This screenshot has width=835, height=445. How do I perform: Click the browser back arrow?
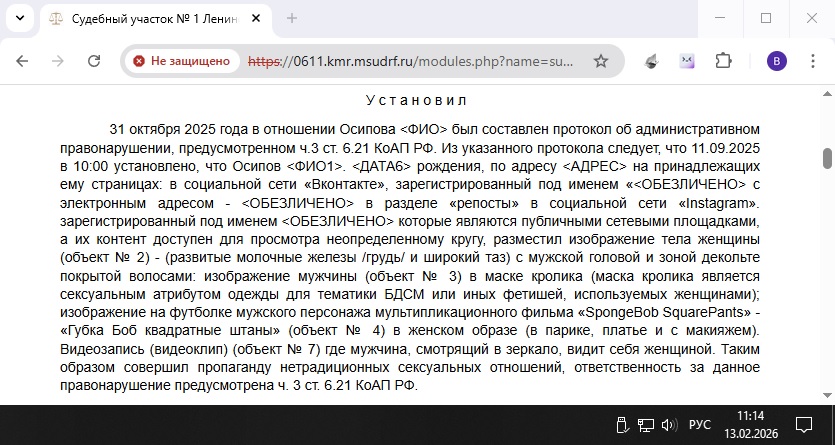pos(22,61)
